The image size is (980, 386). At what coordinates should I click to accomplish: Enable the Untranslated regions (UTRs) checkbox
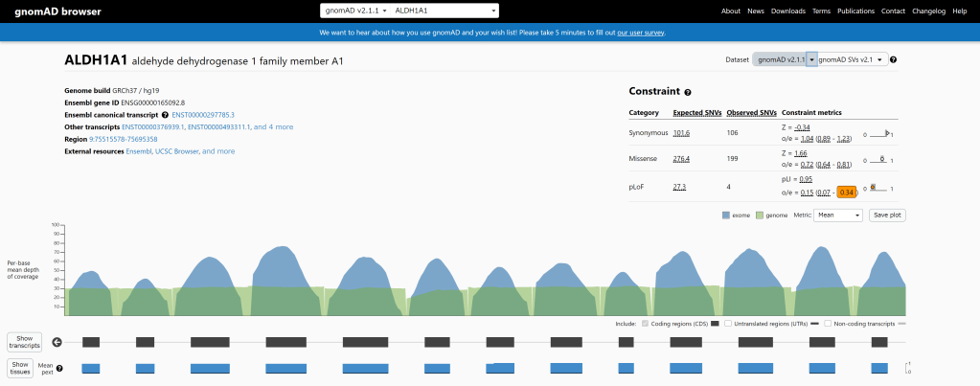click(x=728, y=324)
